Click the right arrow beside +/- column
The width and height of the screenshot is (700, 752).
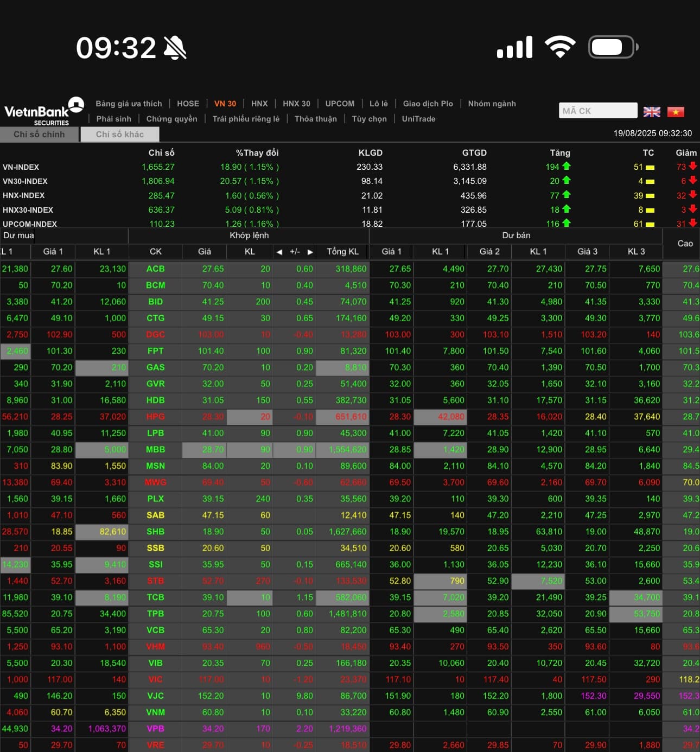coord(310,252)
